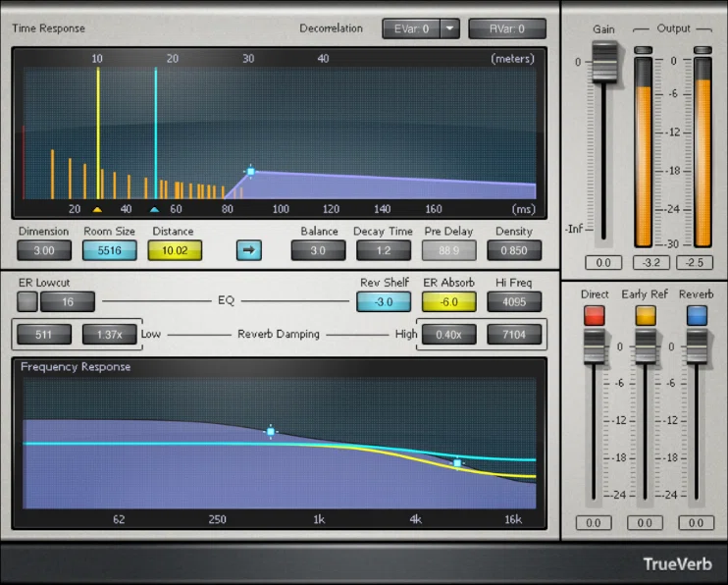Click the Early Ref level fader handle

click(x=646, y=346)
